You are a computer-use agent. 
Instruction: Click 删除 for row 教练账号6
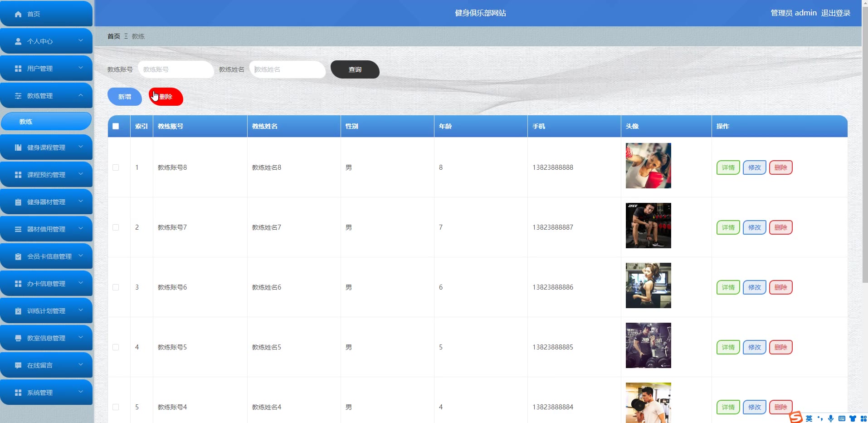[781, 287]
